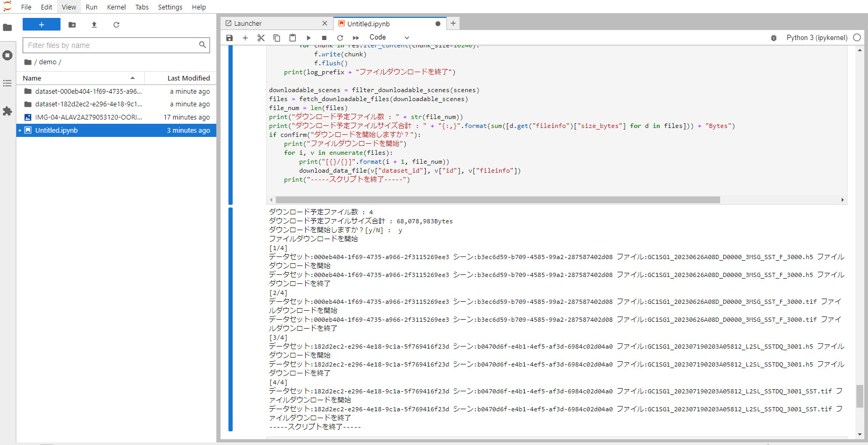Click the blue New Launcher plus button
The image size is (868, 445).
pos(42,25)
